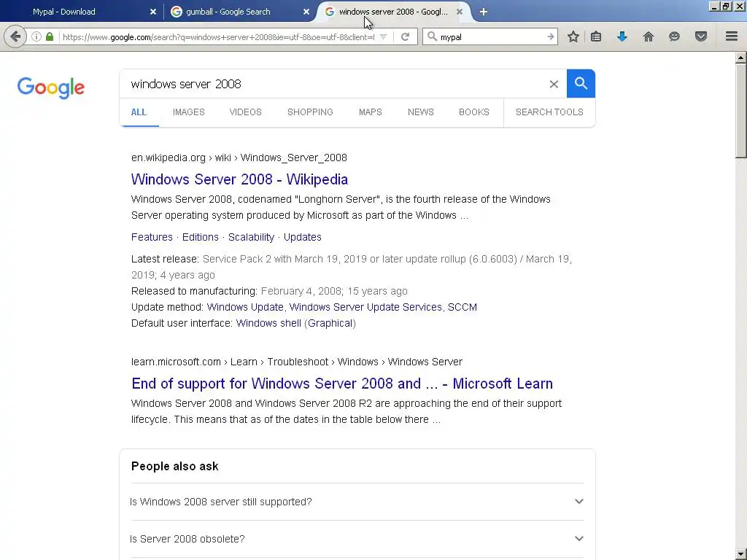
Task: Show site information via the info icon
Action: pos(36,36)
